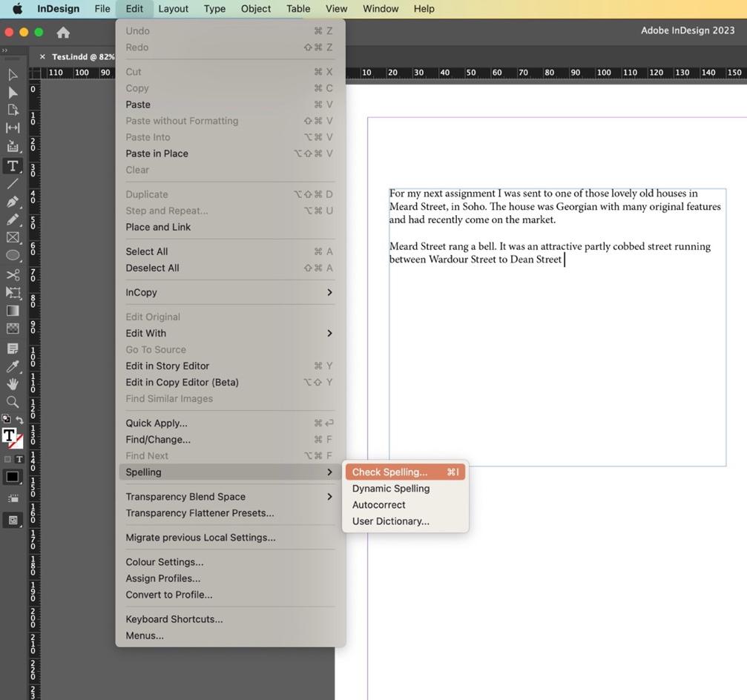
Task: Choose the Rectangle Frame tool
Action: 13,237
